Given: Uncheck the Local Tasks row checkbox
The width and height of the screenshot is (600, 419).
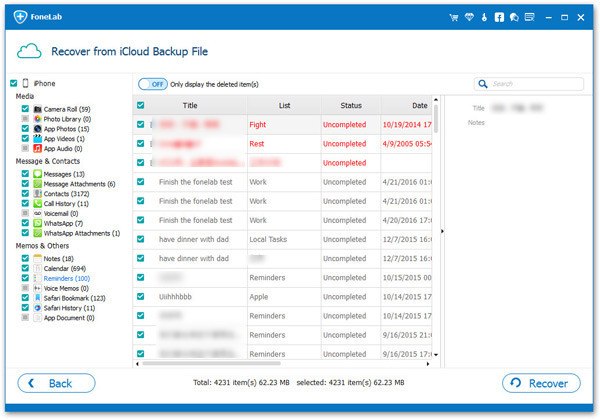Looking at the screenshot, I should 140,239.
